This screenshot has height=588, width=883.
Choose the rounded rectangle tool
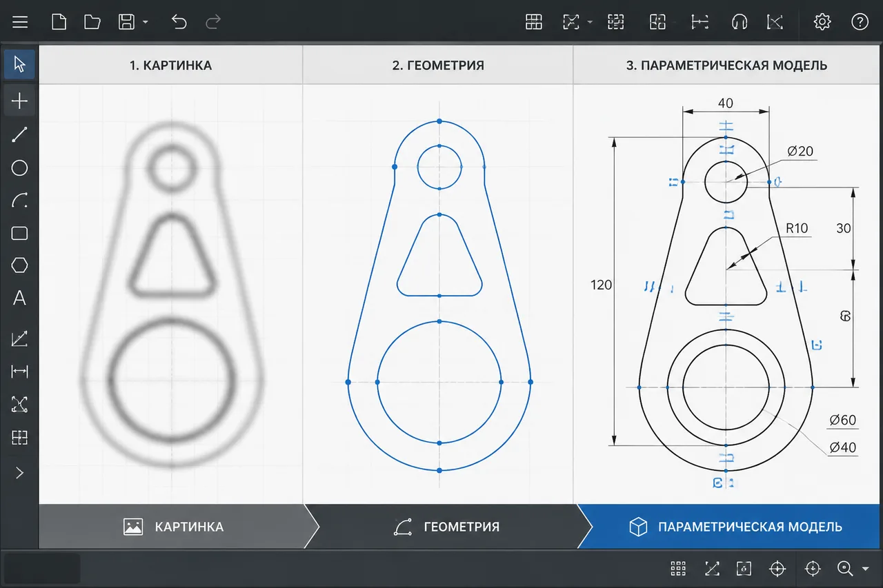click(x=19, y=234)
